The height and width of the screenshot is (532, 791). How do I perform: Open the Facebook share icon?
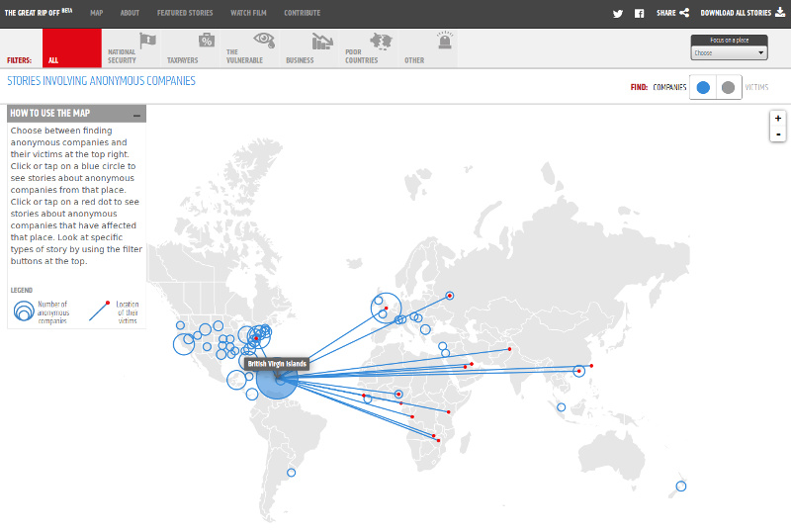pyautogui.click(x=639, y=14)
